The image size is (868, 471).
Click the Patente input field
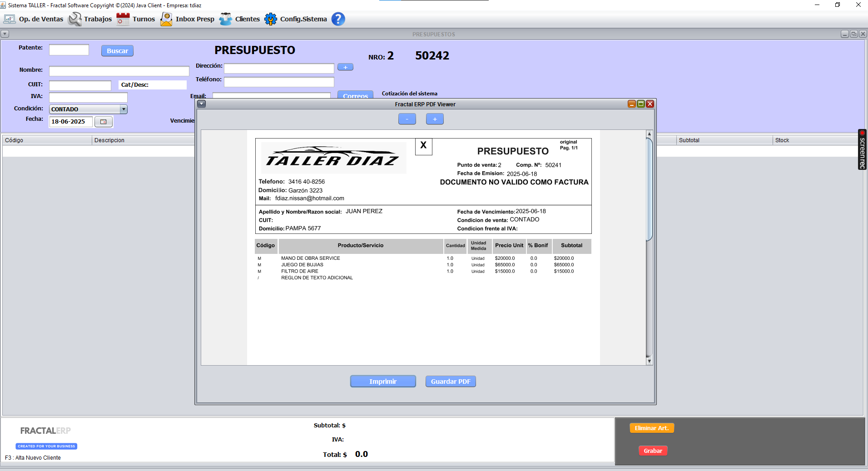tap(69, 50)
